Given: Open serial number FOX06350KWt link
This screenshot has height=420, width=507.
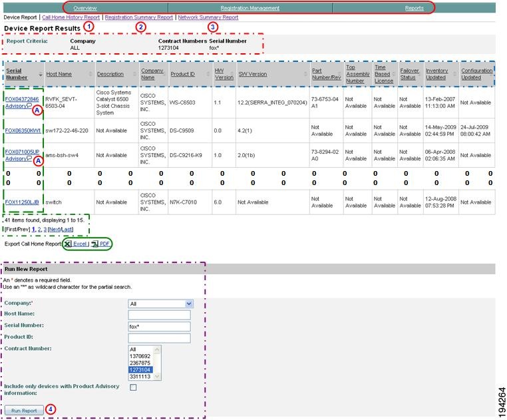Looking at the screenshot, I should coord(23,130).
